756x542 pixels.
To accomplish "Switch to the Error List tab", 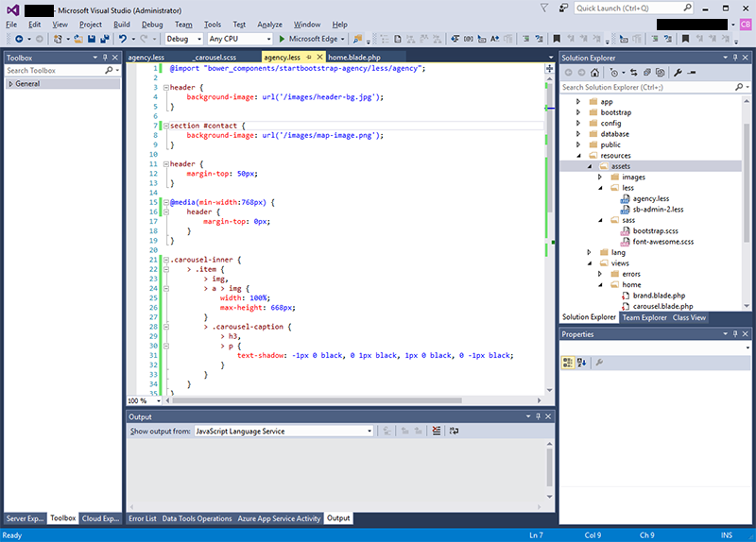I will (143, 518).
